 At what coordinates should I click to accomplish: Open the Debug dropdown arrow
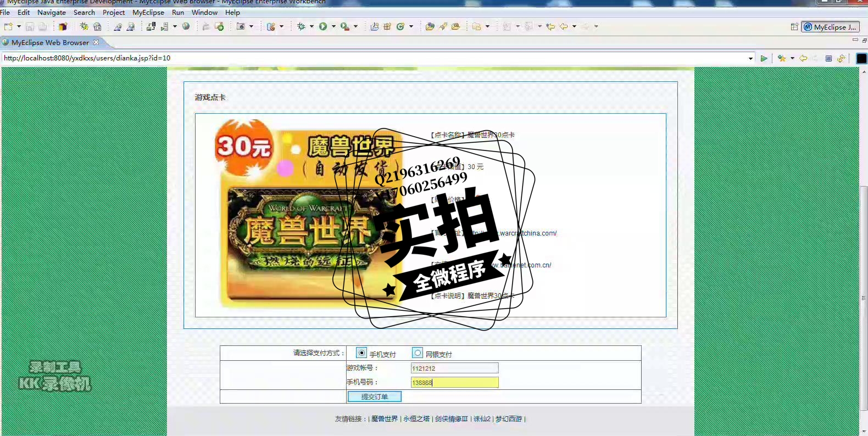coord(311,26)
